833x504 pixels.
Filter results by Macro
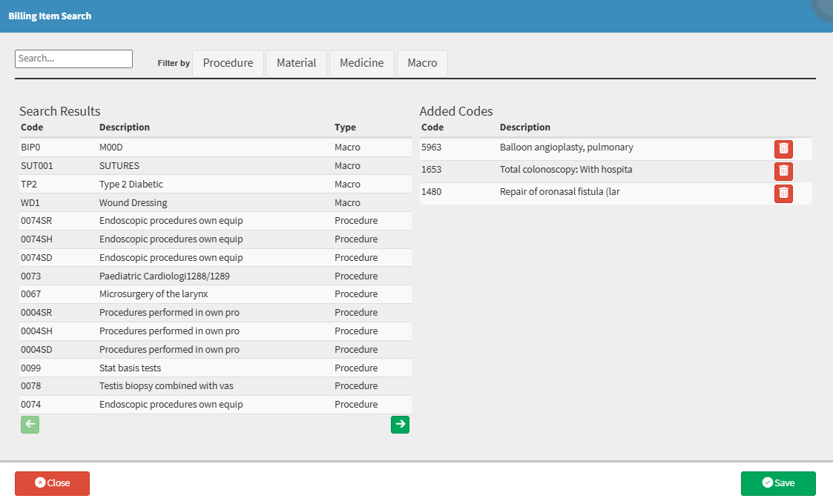click(422, 63)
